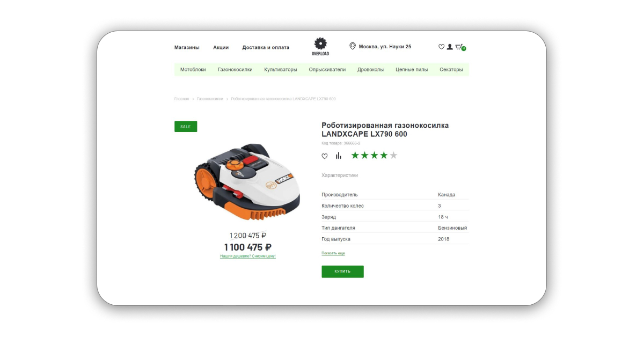The width and height of the screenshot is (644, 337).
Task: Click the Москва, ул. Науки 25 address
Action: (385, 47)
